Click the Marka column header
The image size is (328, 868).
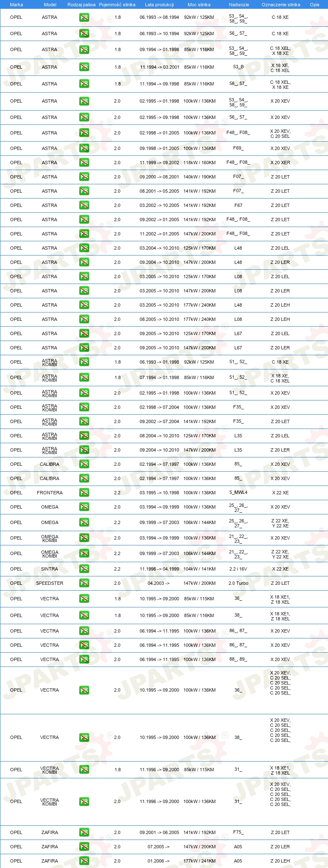point(16,5)
